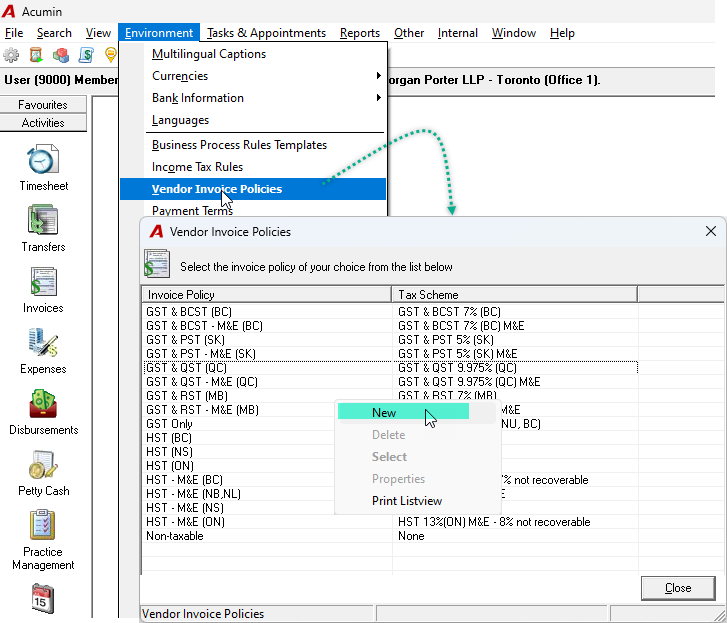
Task: Open the Expenses sidebar icon
Action: (x=43, y=343)
